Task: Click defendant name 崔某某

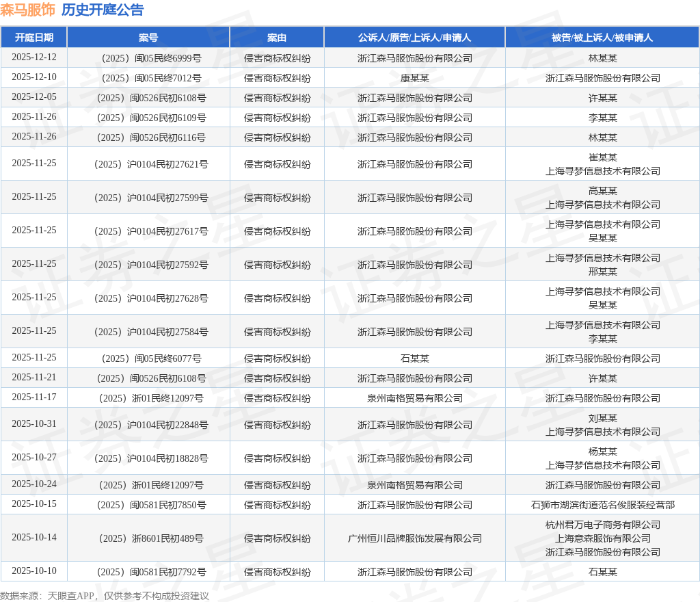Action: [603, 157]
